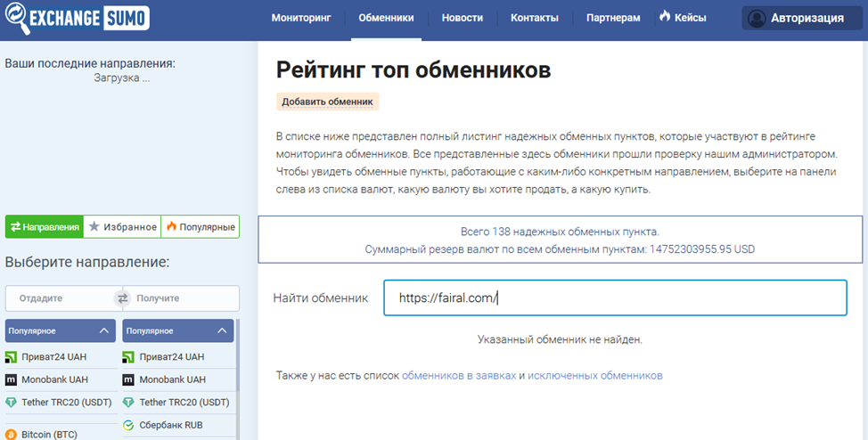Open the исключенных обменников link

click(x=595, y=375)
